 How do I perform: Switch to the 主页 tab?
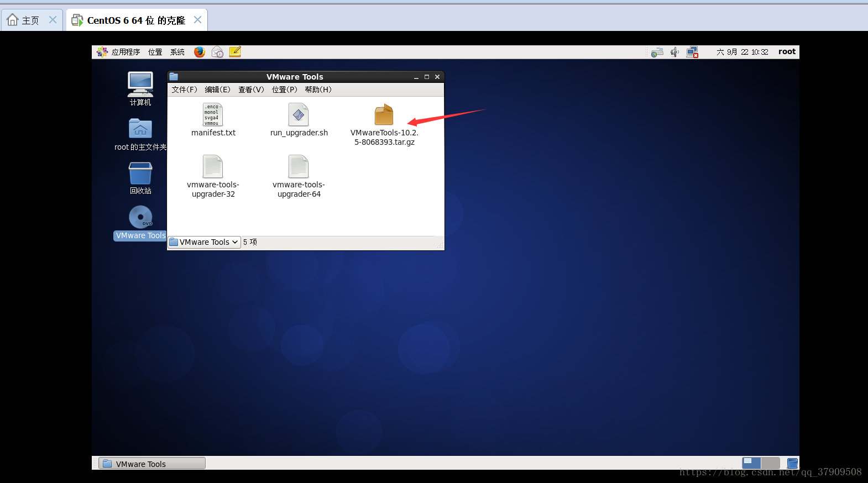(x=30, y=20)
